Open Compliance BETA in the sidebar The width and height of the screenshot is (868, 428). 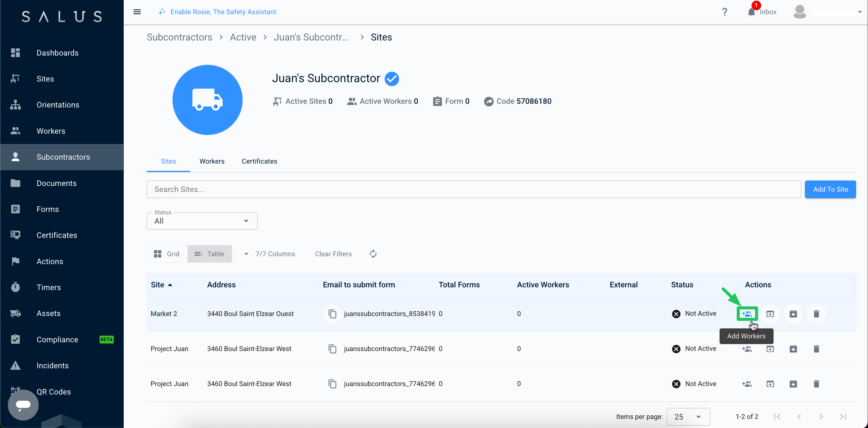coord(62,340)
